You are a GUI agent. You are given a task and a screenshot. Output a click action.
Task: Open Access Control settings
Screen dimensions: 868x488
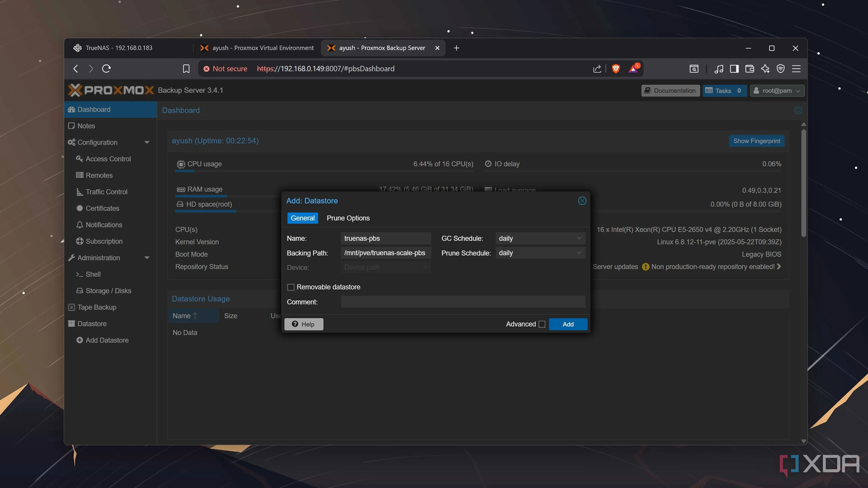click(108, 159)
